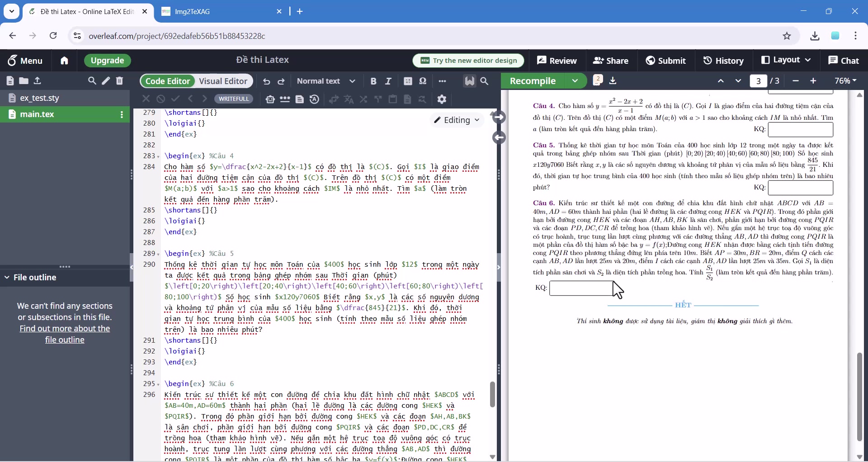Create a new file icon

(10, 81)
